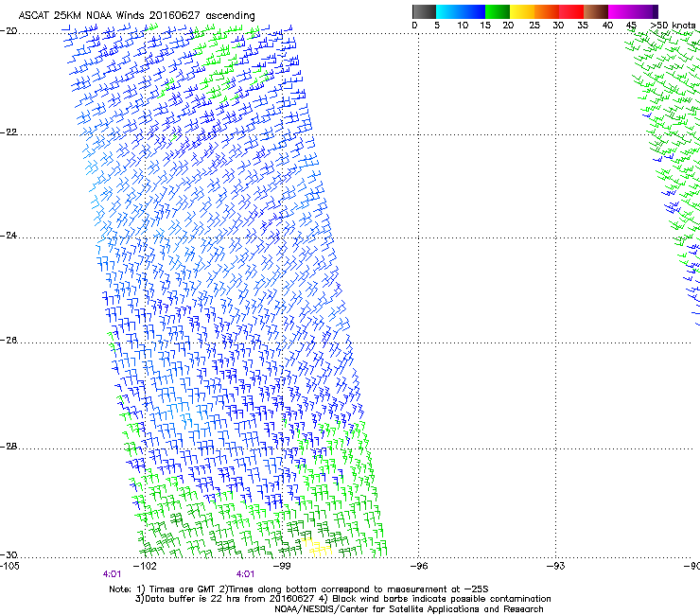This screenshot has height=615, width=700.
Task: Click the '-24' latitude axis label
Action: point(9,236)
